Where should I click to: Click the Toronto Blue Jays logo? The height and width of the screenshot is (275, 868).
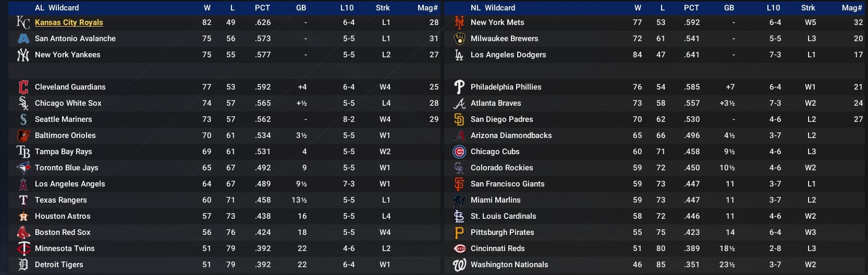23,168
